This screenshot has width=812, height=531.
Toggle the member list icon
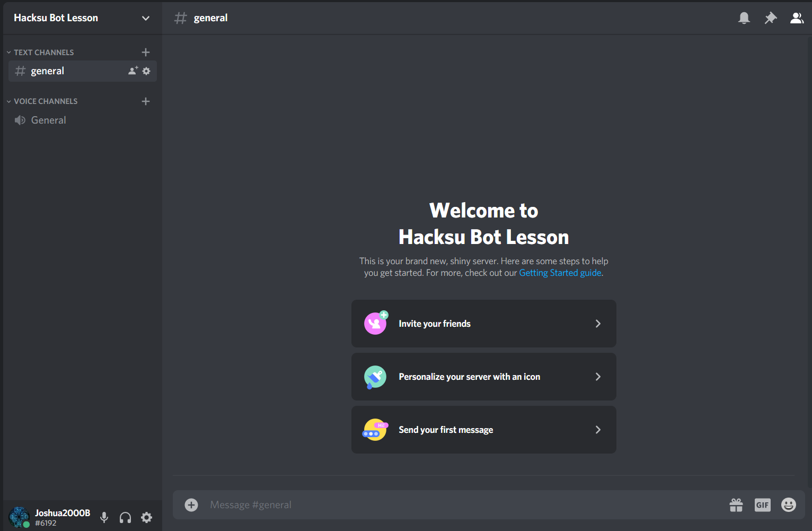[797, 18]
